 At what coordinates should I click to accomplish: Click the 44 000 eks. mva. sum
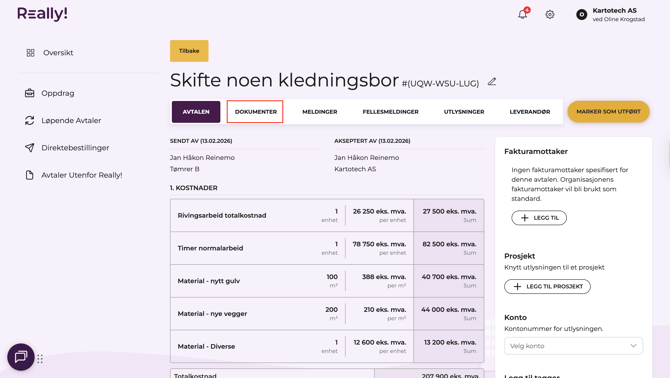pos(448,310)
